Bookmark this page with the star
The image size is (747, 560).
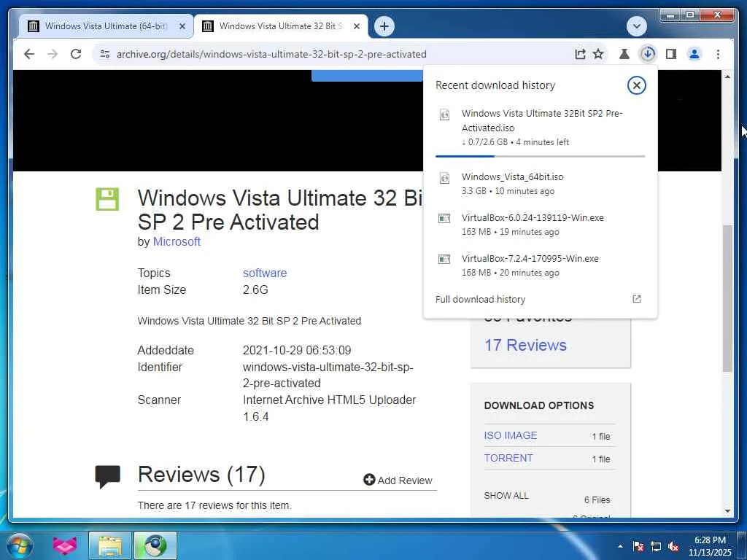coord(598,54)
